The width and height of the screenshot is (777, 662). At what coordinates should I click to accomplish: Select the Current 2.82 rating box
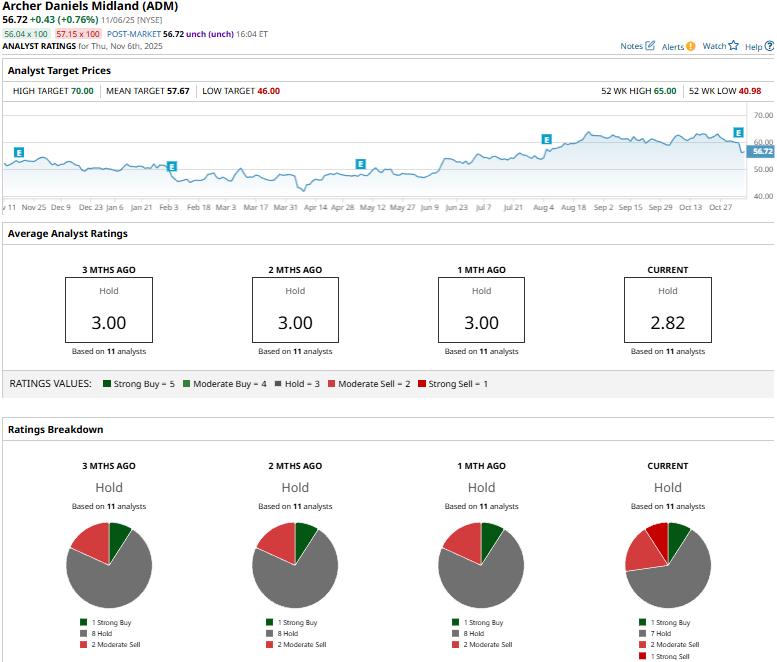click(667, 310)
